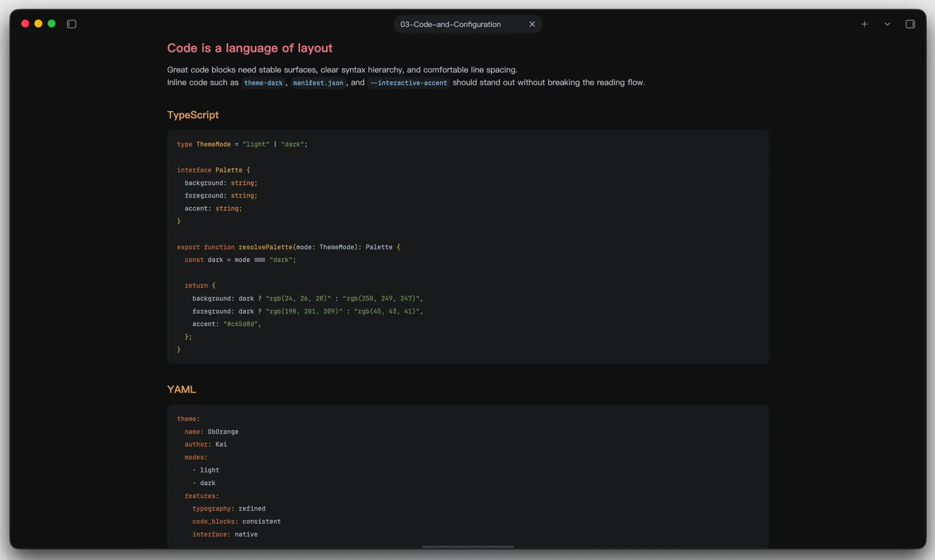
Task: Click the 'typography: refined' line
Action: point(229,509)
